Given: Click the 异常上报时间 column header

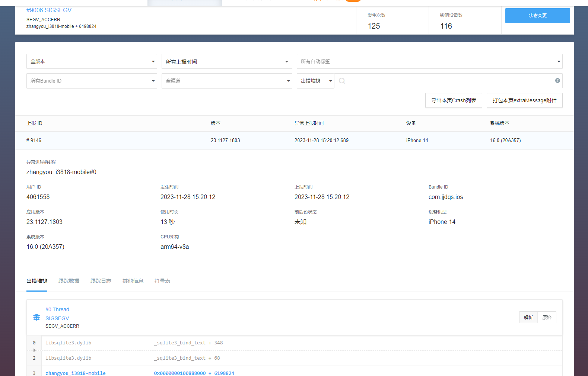Looking at the screenshot, I should tap(309, 123).
